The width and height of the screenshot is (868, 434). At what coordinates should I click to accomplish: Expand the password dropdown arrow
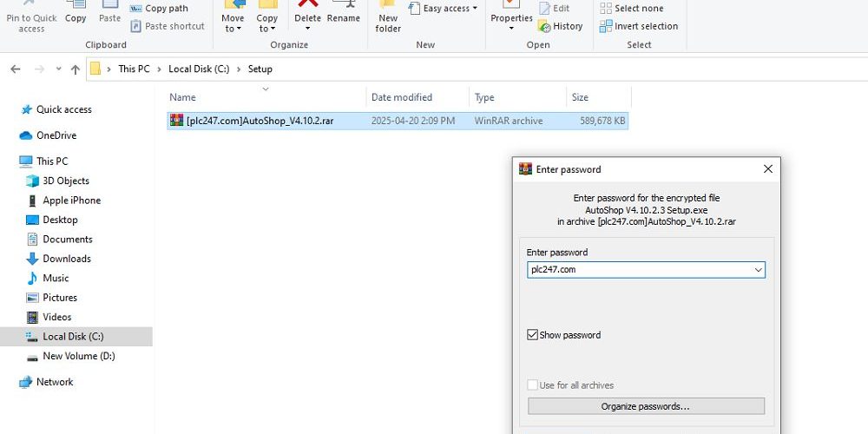pyautogui.click(x=759, y=270)
